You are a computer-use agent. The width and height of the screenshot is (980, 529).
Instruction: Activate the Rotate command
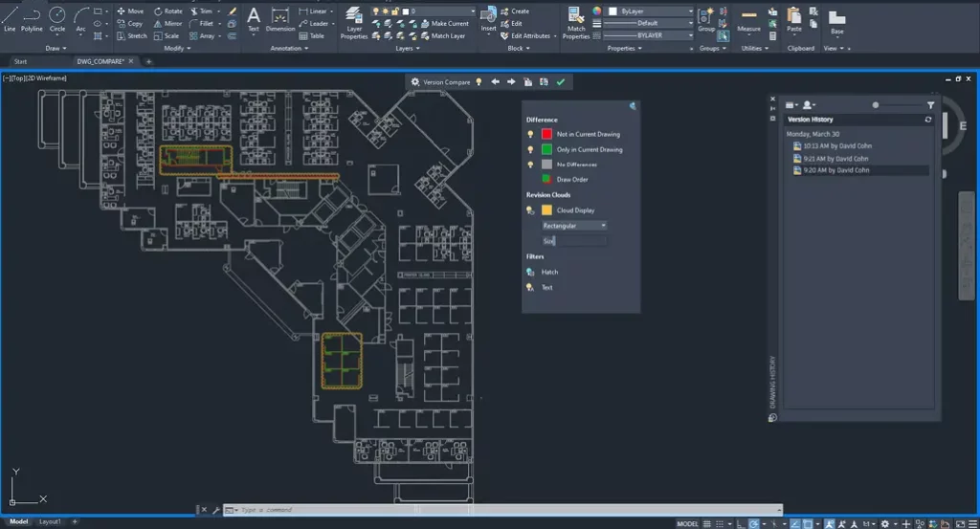click(x=168, y=11)
